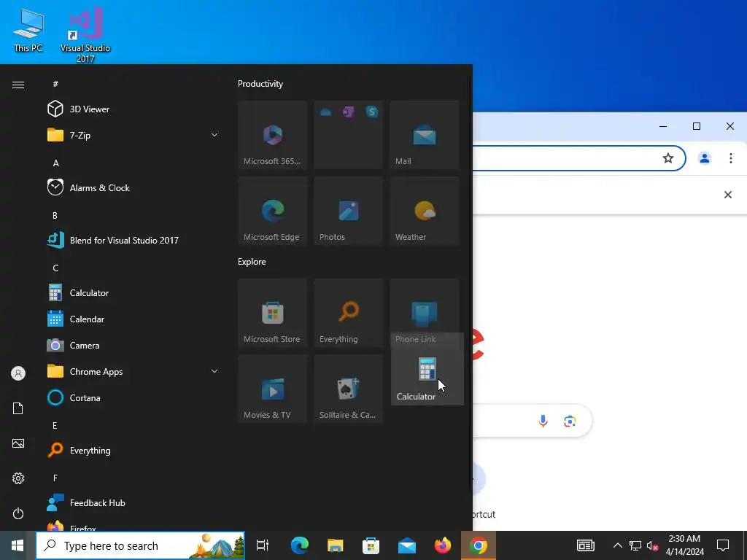Launch the Camera app

(133, 345)
